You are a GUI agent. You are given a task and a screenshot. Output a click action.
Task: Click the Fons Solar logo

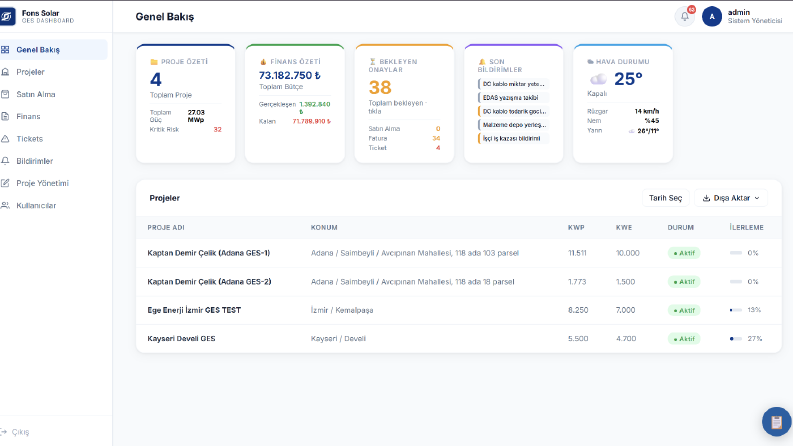click(x=7, y=16)
